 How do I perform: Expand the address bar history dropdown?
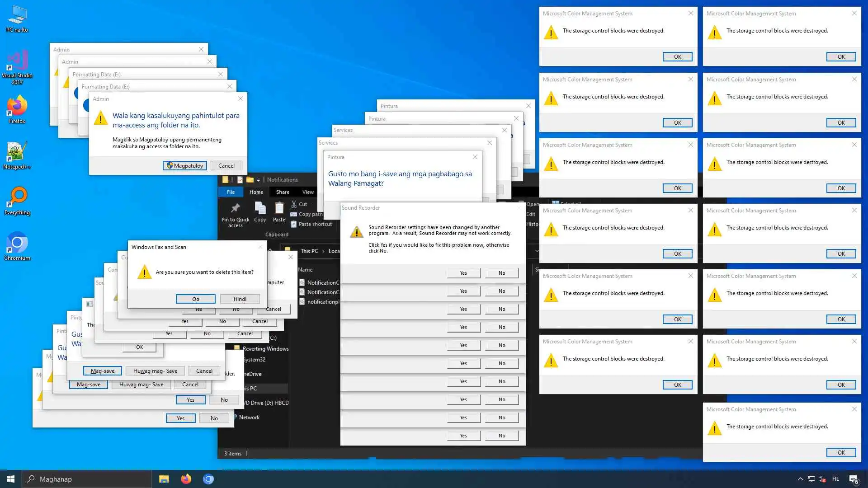pos(537,251)
